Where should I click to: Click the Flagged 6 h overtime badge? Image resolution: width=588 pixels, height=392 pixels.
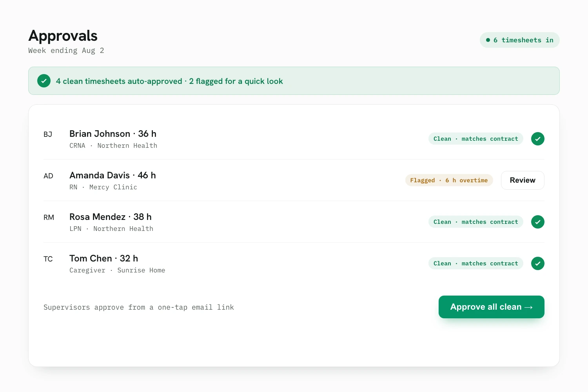tap(449, 180)
